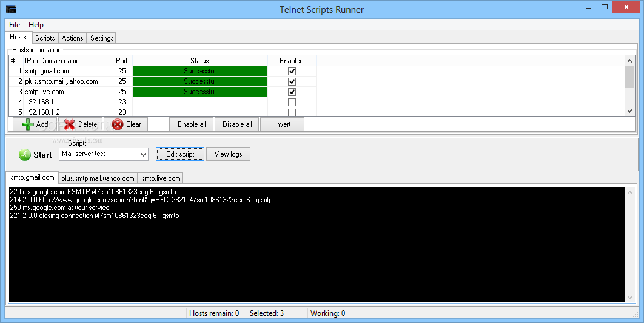Click the Disable all button
The height and width of the screenshot is (323, 644).
tap(237, 124)
